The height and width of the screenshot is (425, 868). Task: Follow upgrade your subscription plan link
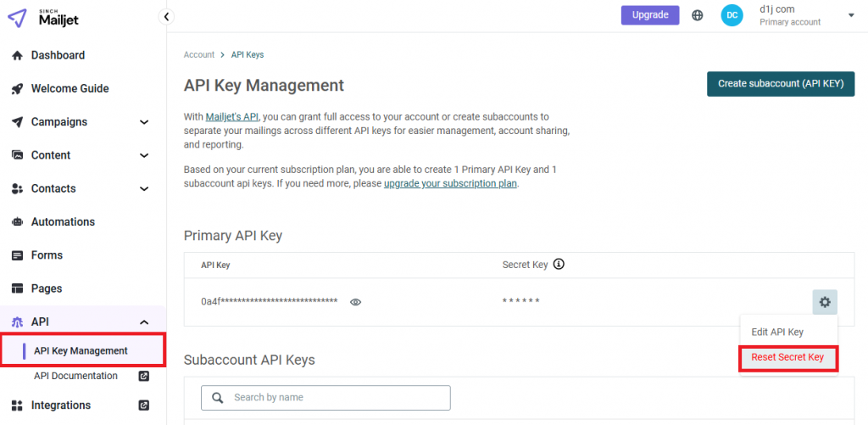tap(451, 183)
